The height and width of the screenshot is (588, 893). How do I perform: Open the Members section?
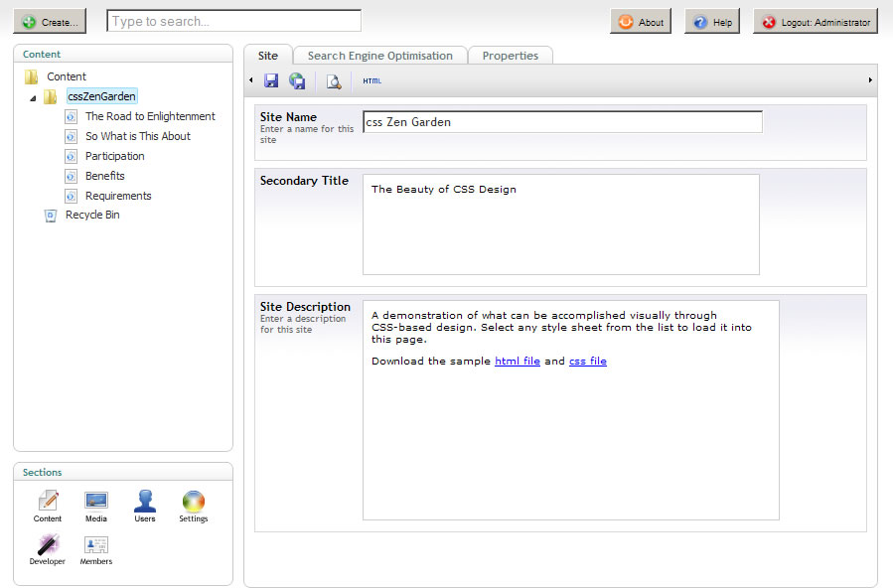coord(95,549)
